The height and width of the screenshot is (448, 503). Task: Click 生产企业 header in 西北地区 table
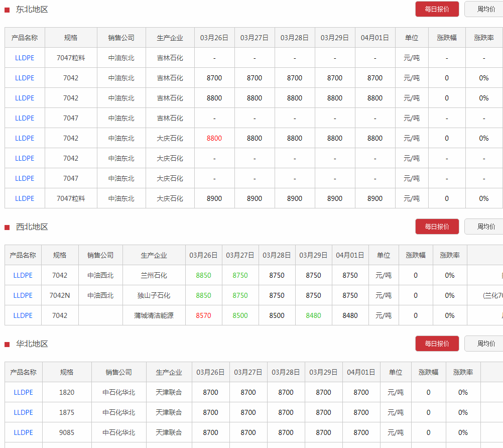coord(154,255)
